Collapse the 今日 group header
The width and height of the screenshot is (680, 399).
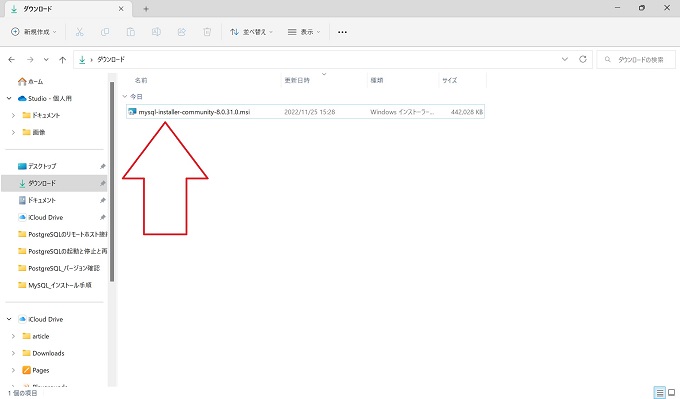[125, 96]
